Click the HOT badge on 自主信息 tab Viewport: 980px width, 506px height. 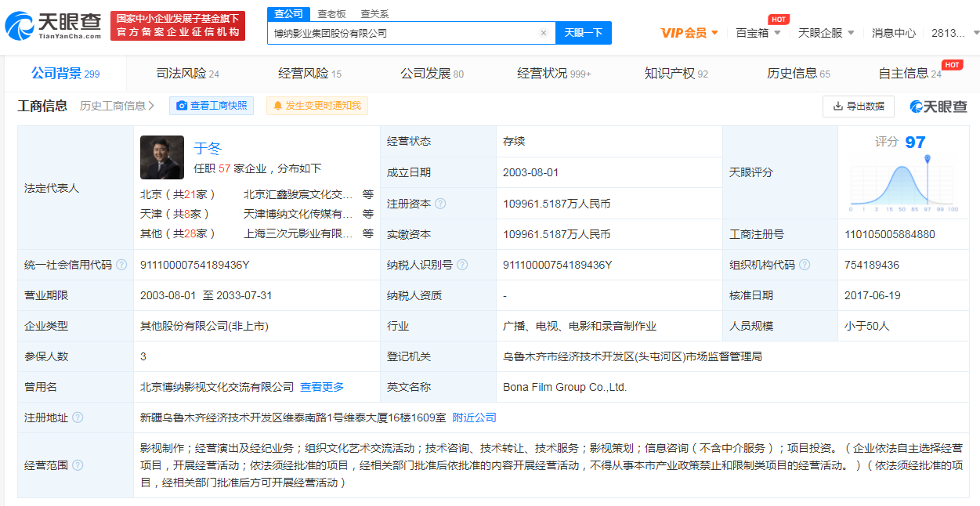[x=952, y=64]
